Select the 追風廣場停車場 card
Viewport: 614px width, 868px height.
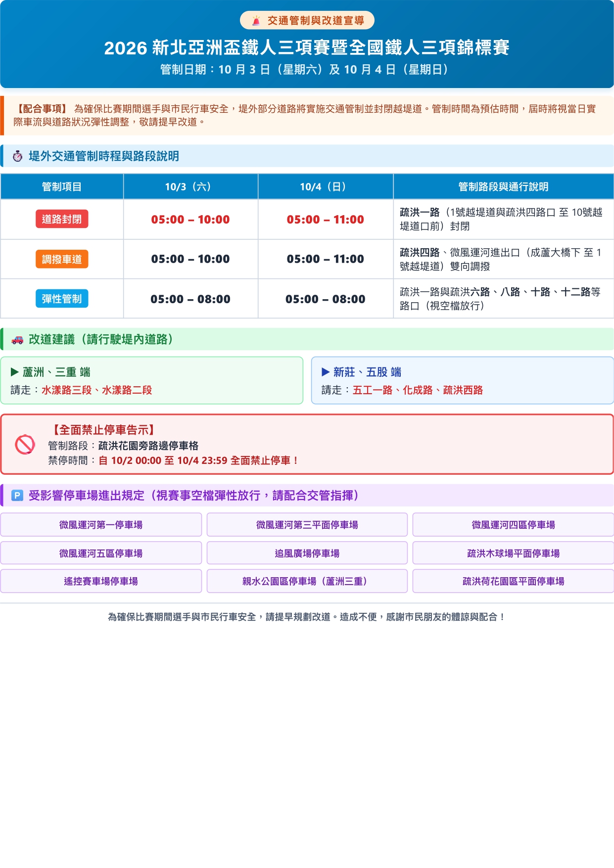(x=307, y=553)
